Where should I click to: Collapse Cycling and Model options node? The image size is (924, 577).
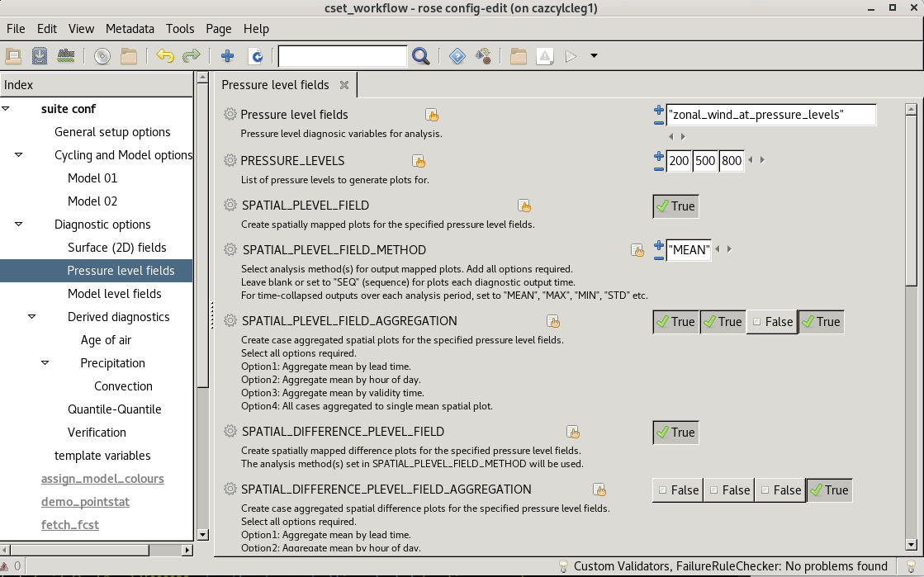pyautogui.click(x=18, y=155)
